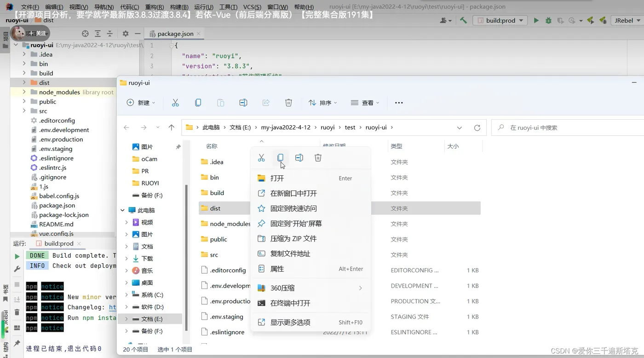Click the Build hammer icon in the IDE toolbar

(464, 20)
